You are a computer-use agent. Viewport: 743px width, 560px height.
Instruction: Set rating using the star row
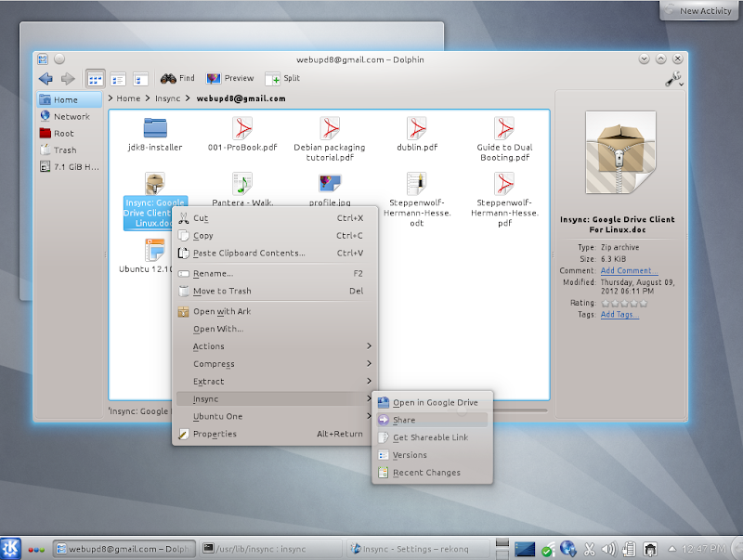coord(624,303)
